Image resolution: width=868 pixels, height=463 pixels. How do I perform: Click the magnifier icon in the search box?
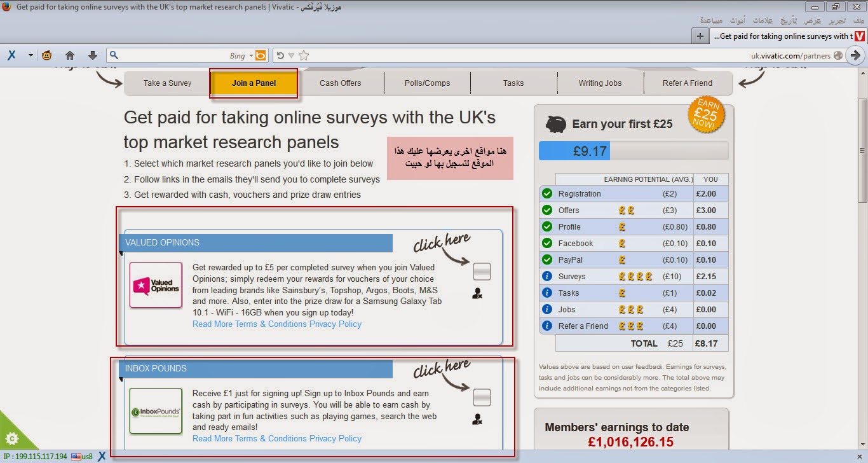click(x=113, y=55)
